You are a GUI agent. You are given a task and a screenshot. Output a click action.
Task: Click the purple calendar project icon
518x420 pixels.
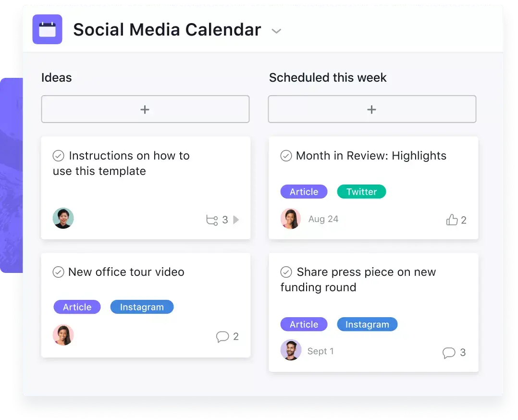click(x=47, y=30)
